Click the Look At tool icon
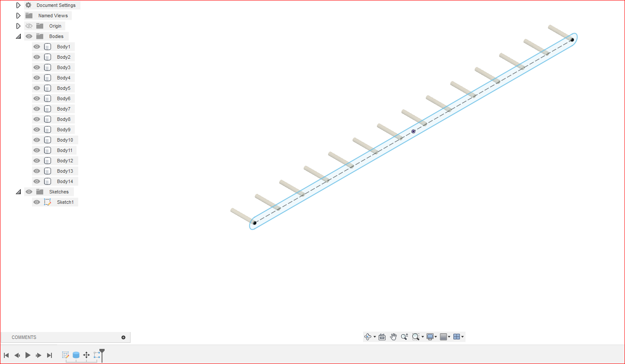Screen dimensions: 625x364 tap(382, 337)
